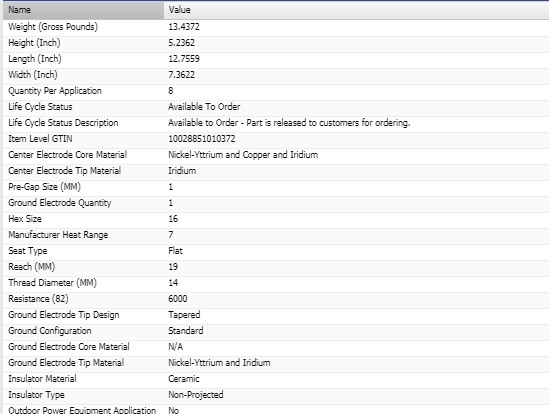Viewport: 549px width, 414px height.
Task: Select the Length (Inch) row label
Action: click(35, 59)
